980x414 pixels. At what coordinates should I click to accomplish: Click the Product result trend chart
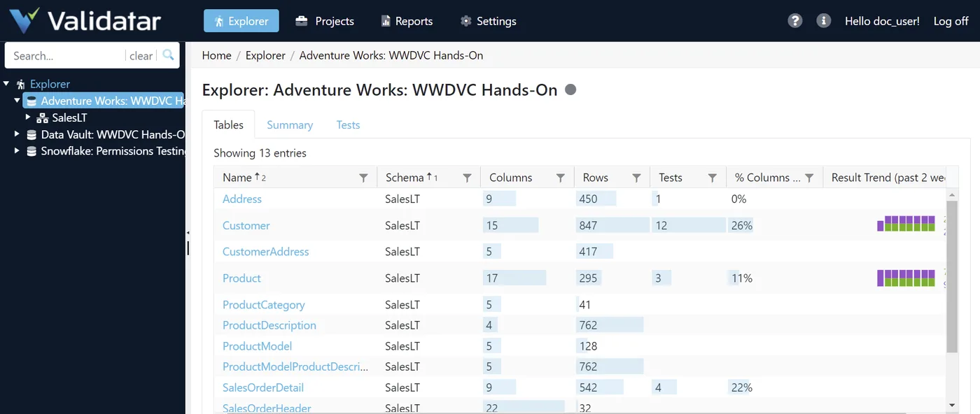906,278
